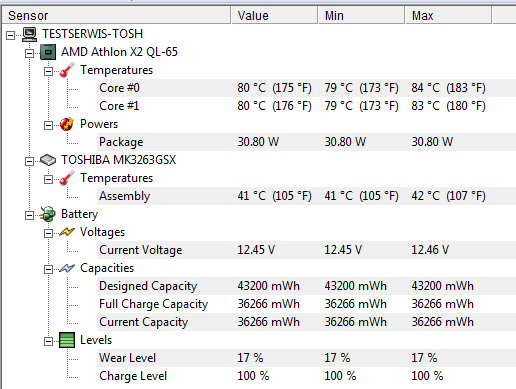
Task: Select the Wear Level row
Action: (x=306, y=358)
